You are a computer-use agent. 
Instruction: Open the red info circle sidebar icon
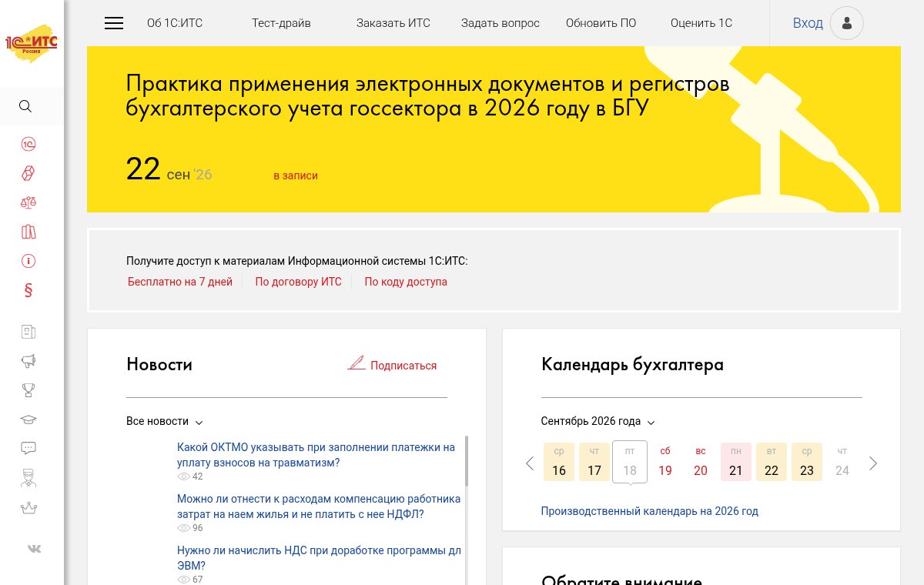pyautogui.click(x=28, y=261)
